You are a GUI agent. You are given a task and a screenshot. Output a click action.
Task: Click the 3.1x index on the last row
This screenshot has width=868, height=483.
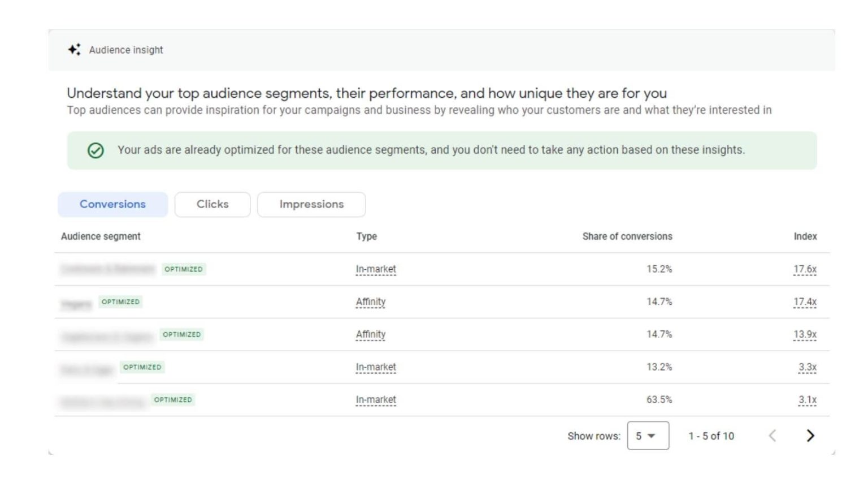(x=808, y=399)
